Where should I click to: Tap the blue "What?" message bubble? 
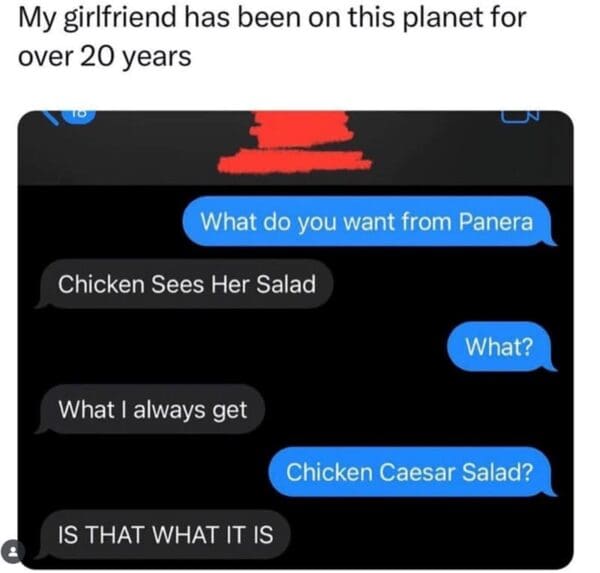click(501, 346)
